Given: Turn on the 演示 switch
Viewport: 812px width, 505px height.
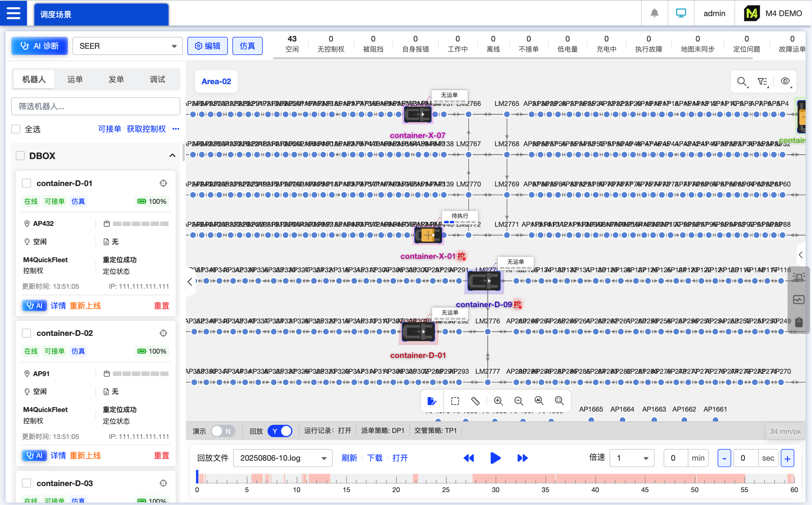Looking at the screenshot, I should pyautogui.click(x=223, y=431).
